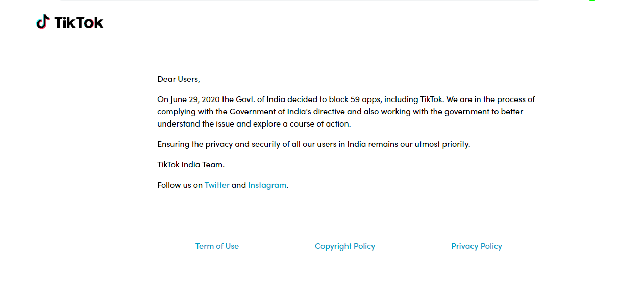644x300 pixels.
Task: Click the "TikTok India Team." signature text
Action: pyautogui.click(x=191, y=164)
